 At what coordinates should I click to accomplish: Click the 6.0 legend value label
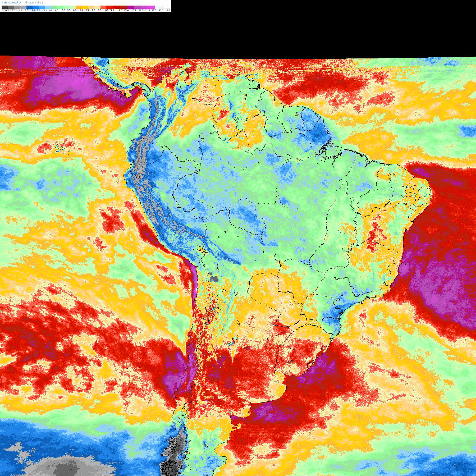click(x=75, y=10)
